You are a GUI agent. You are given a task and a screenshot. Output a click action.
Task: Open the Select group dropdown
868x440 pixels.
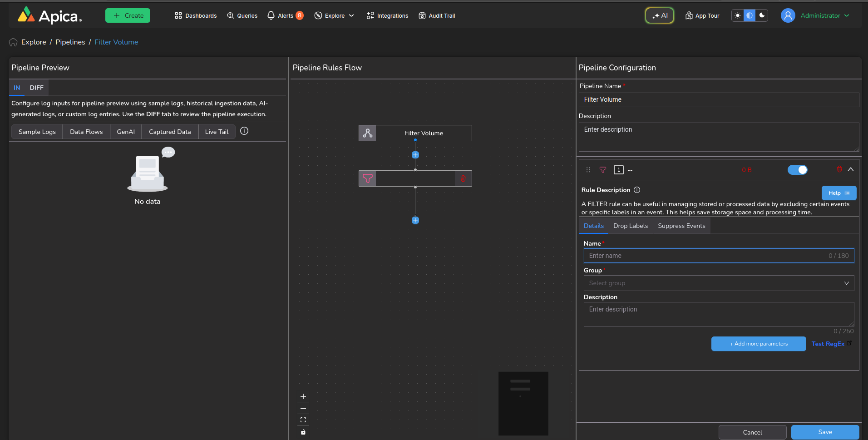click(x=718, y=283)
